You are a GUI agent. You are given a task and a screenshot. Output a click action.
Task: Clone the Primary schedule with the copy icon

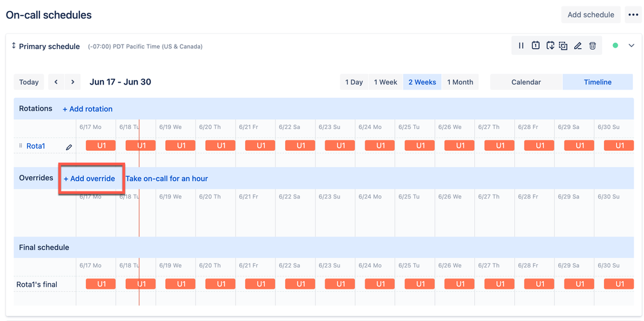[563, 46]
